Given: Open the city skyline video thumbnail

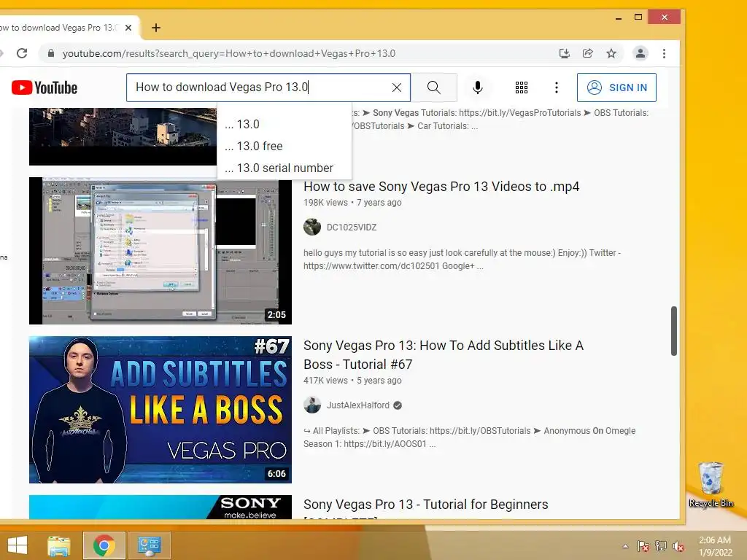Looking at the screenshot, I should (x=123, y=136).
